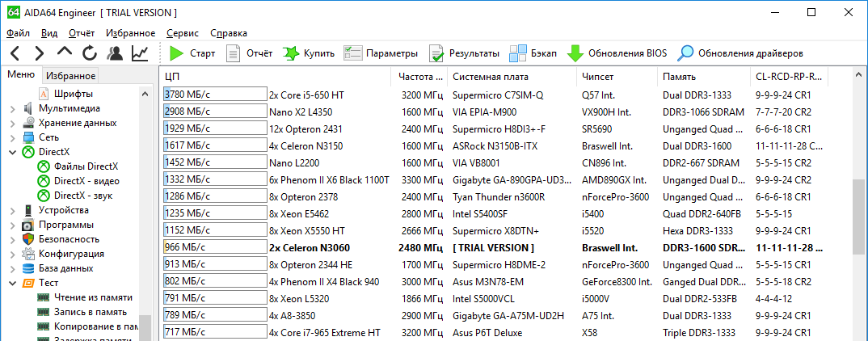Sort by the Память column header

[704, 77]
